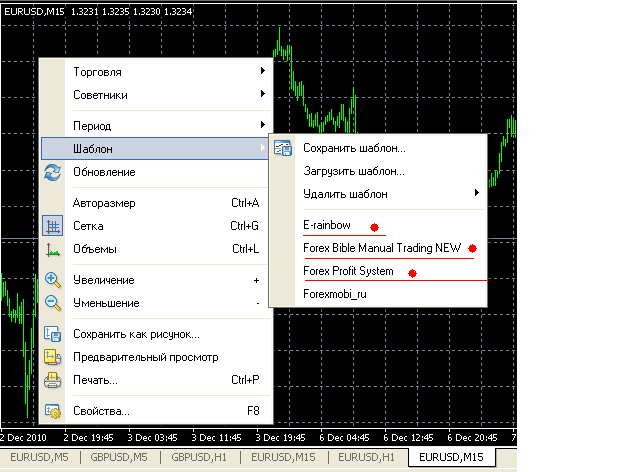Click the active EURUSD,M15 tab
This screenshot has height=472, width=640.
pos(451,457)
